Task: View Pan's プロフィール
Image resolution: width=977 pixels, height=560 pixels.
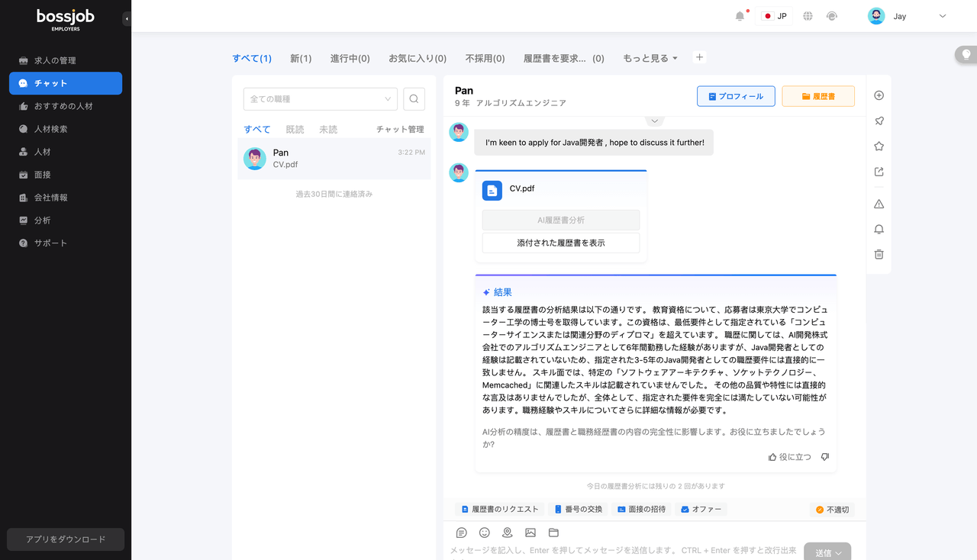Action: 735,95
